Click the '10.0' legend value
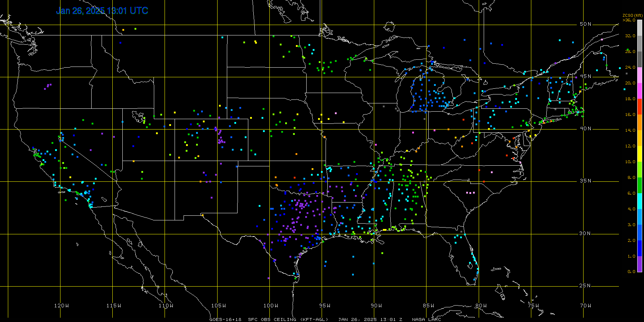 point(630,162)
